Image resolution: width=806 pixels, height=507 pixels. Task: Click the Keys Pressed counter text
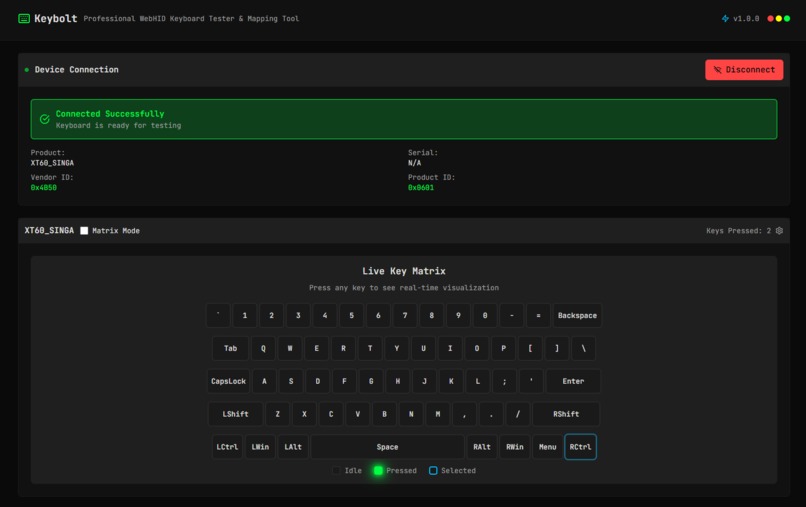[739, 230]
